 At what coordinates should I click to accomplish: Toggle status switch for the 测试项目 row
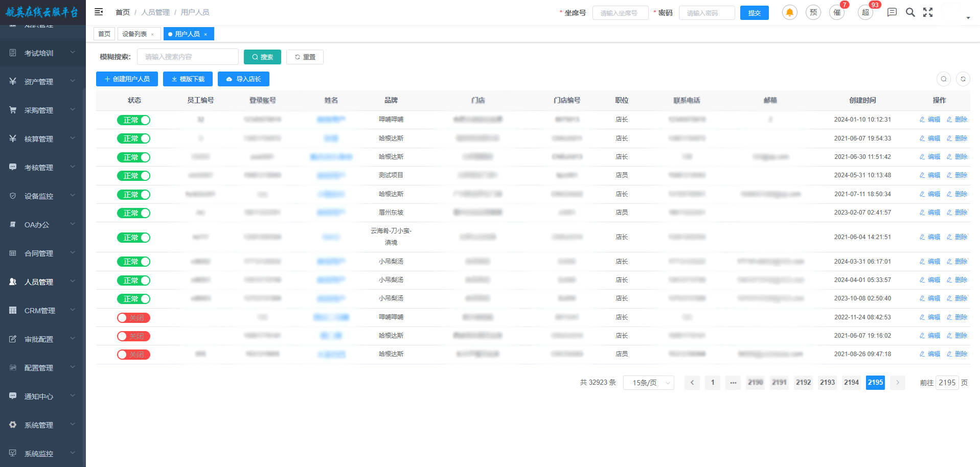[x=133, y=176]
